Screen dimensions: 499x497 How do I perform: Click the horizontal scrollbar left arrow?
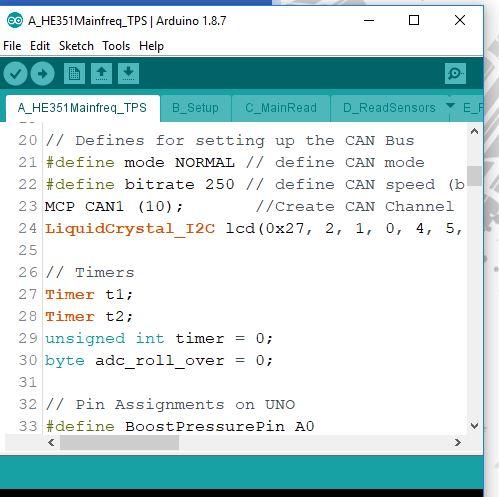point(51,443)
